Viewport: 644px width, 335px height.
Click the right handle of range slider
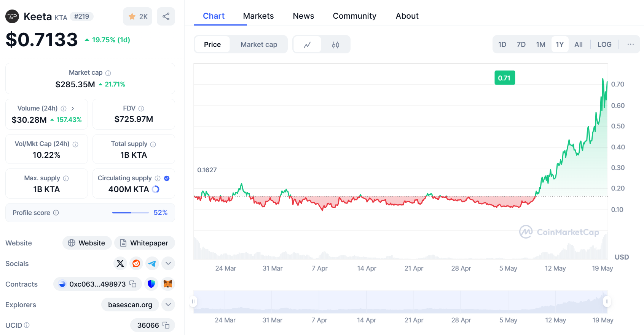[x=607, y=301]
